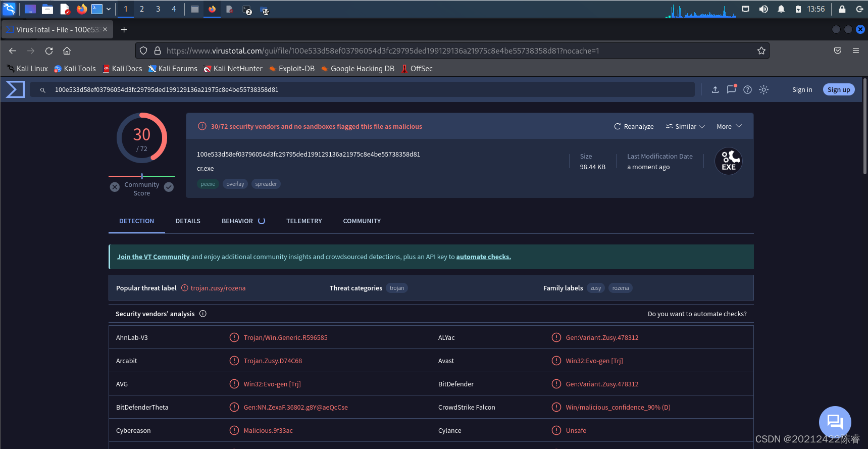Click Do you want to automate checks?
This screenshot has height=449, width=868.
point(697,314)
